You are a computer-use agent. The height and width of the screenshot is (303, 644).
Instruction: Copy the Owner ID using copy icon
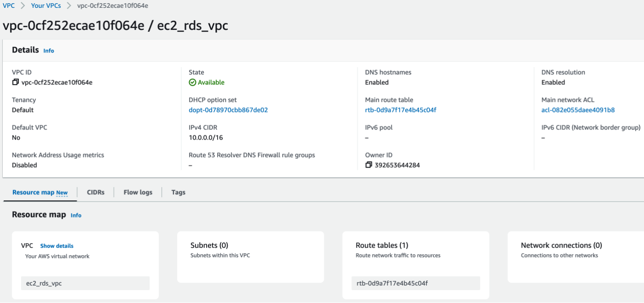pos(368,165)
